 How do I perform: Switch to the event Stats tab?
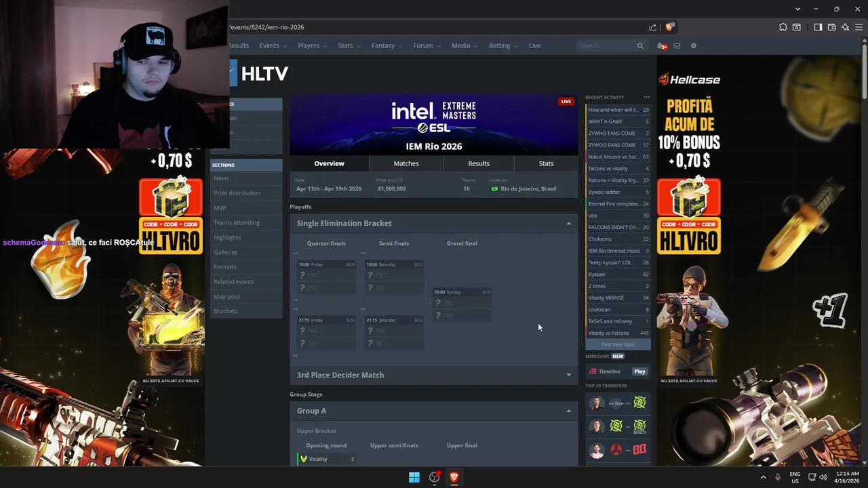(x=546, y=163)
